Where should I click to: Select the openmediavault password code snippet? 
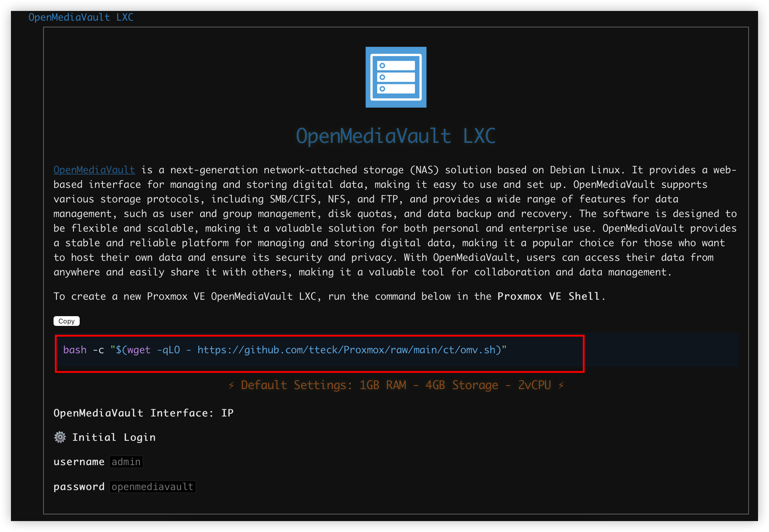tap(152, 486)
